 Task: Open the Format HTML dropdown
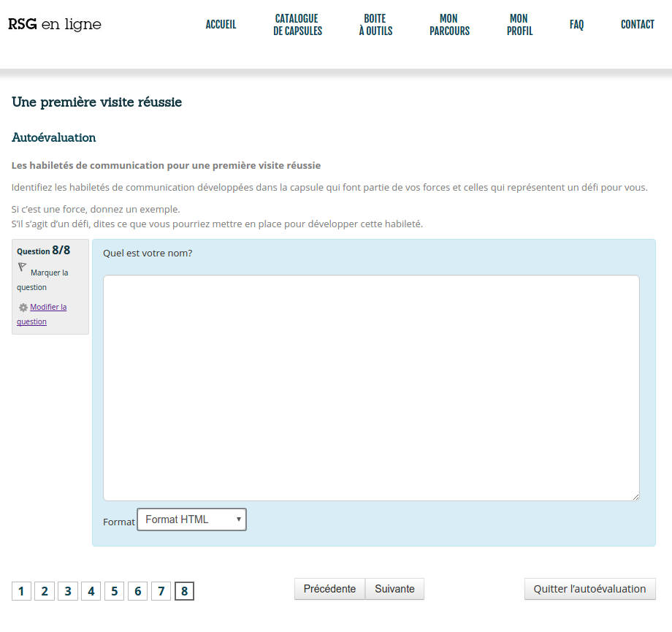192,519
